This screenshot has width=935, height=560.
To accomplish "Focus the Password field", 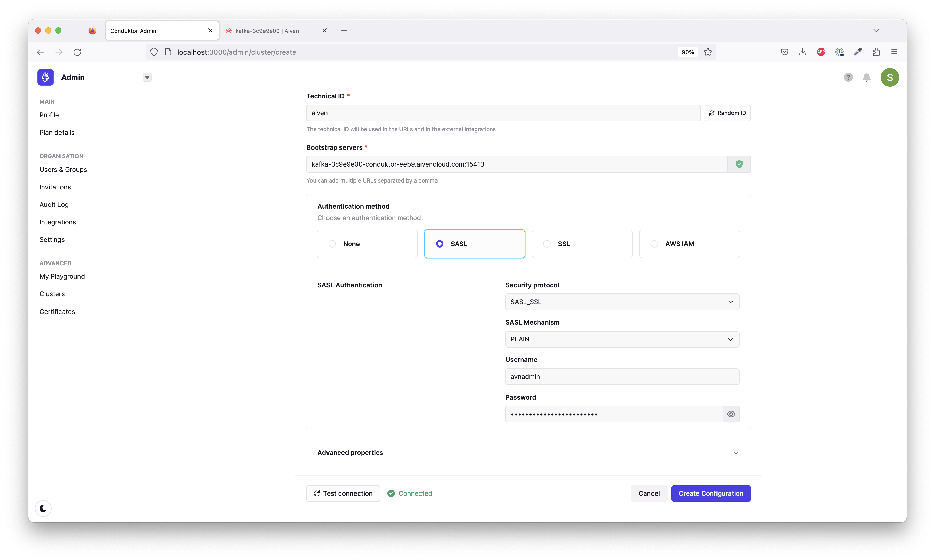I will [x=614, y=414].
